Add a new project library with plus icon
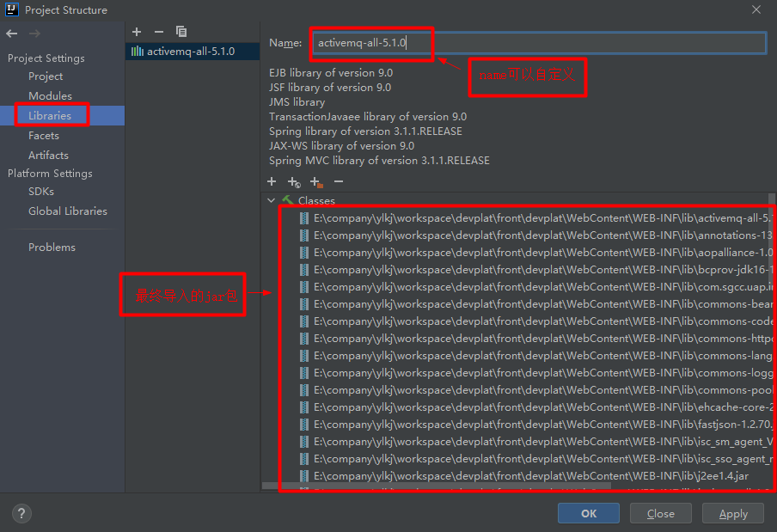Viewport: 777px width, 532px height. tap(137, 32)
